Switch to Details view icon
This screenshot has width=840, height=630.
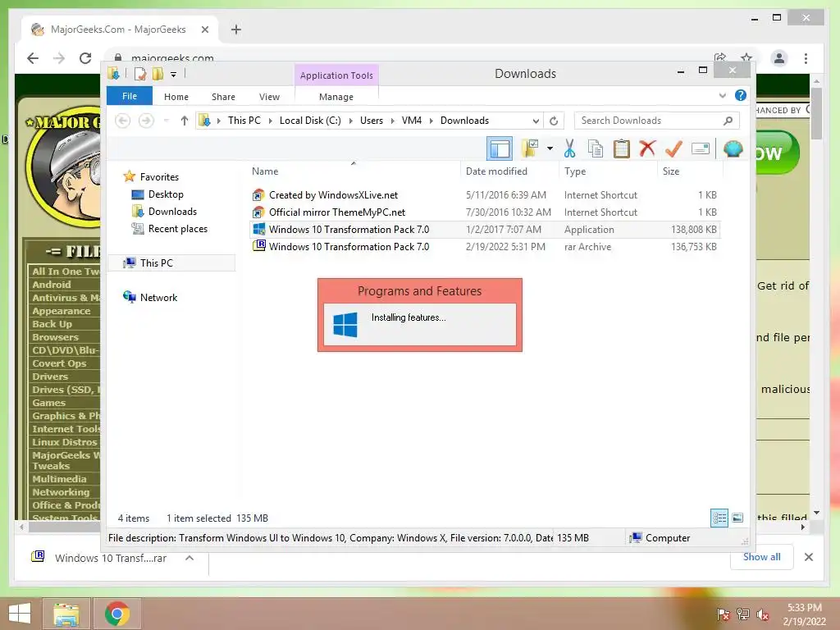[x=719, y=518]
